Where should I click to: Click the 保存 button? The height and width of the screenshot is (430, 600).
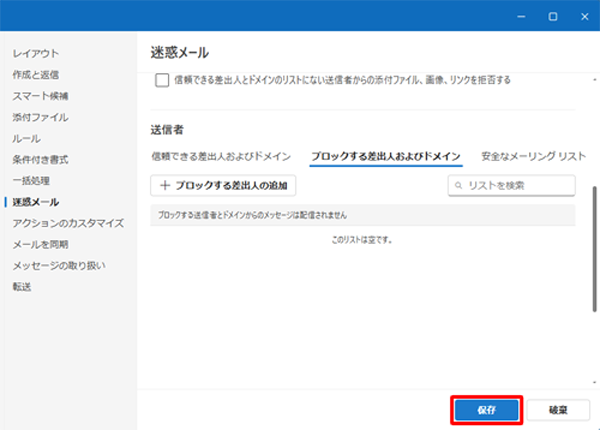(487, 410)
